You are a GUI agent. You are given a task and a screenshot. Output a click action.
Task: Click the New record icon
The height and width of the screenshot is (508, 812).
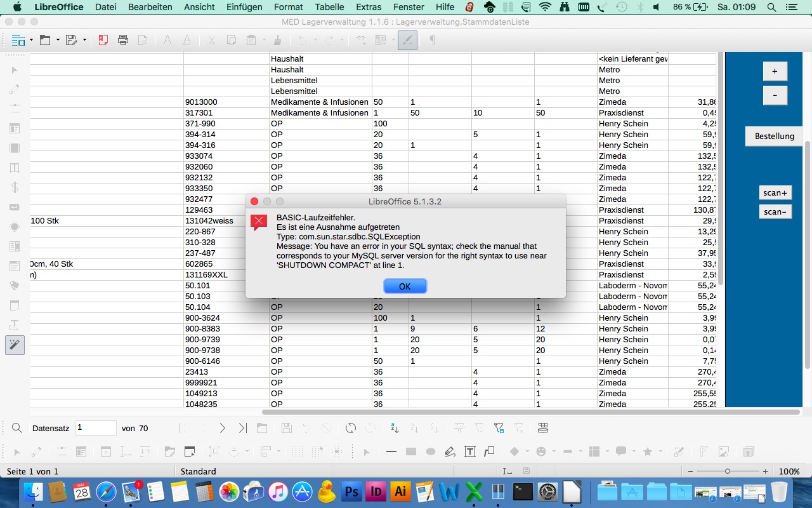tap(262, 428)
